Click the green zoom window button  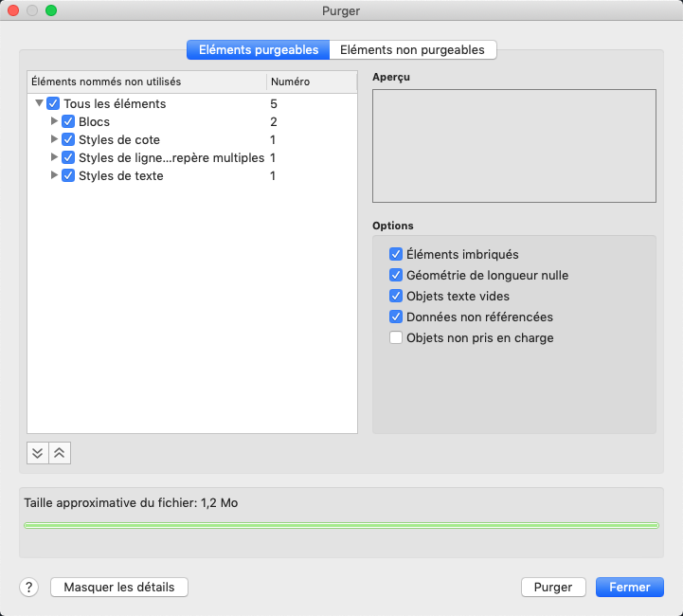point(51,10)
